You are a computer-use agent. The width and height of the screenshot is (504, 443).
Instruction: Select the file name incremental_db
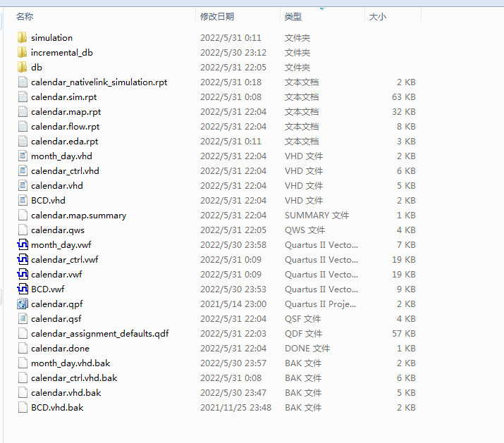(62, 53)
